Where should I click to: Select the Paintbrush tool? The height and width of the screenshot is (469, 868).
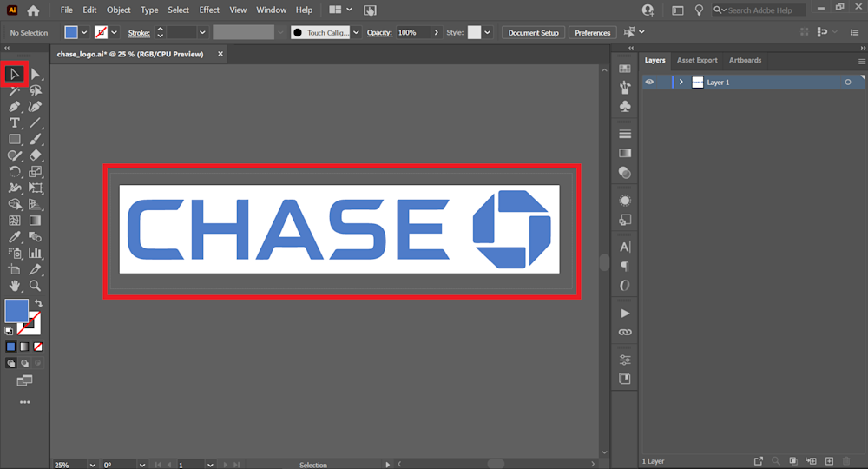coord(36,139)
